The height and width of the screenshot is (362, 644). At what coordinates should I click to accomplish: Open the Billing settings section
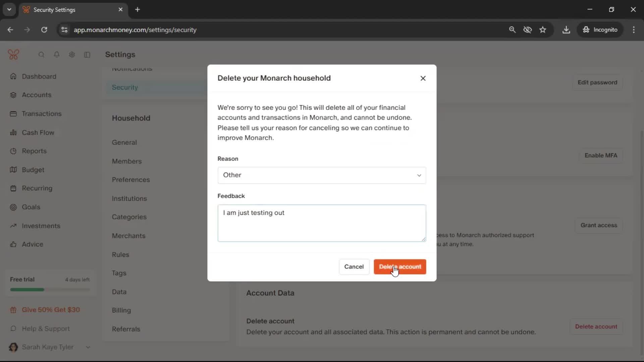(121, 310)
